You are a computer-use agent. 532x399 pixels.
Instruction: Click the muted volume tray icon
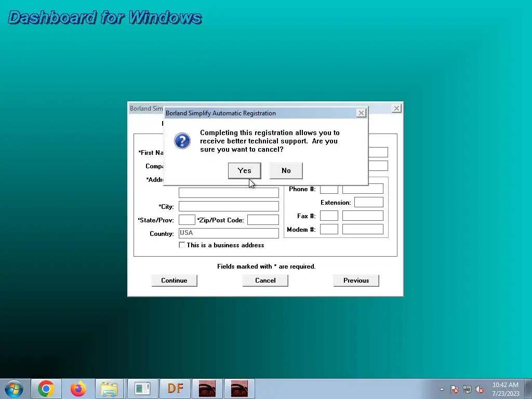[480, 389]
